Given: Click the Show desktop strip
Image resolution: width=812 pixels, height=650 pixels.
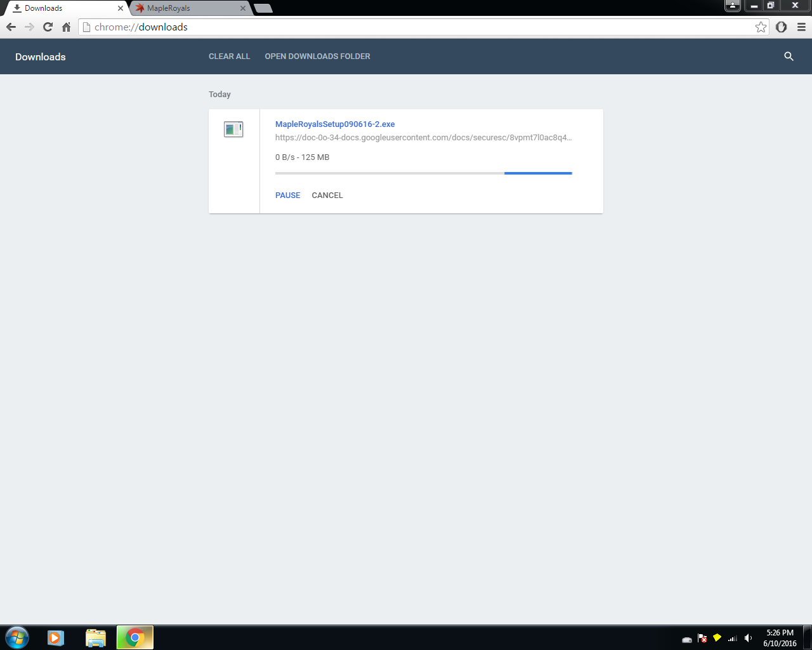Looking at the screenshot, I should tap(808, 638).
